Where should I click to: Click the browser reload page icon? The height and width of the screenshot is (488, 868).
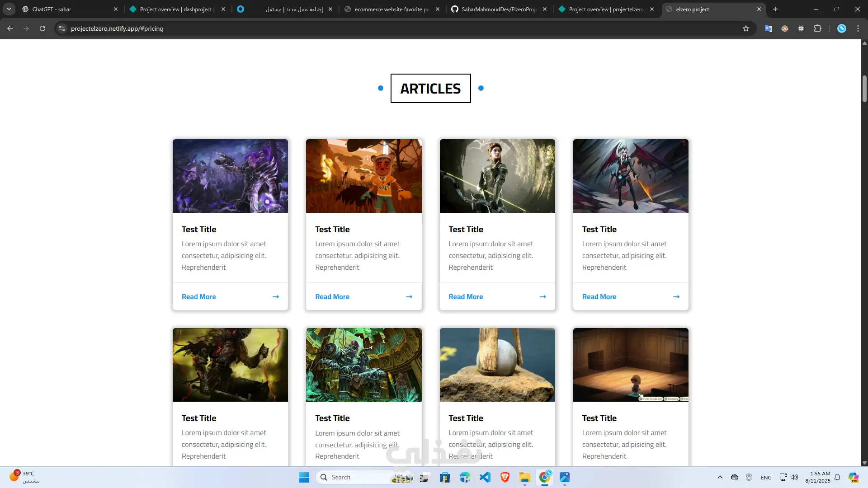tap(42, 28)
